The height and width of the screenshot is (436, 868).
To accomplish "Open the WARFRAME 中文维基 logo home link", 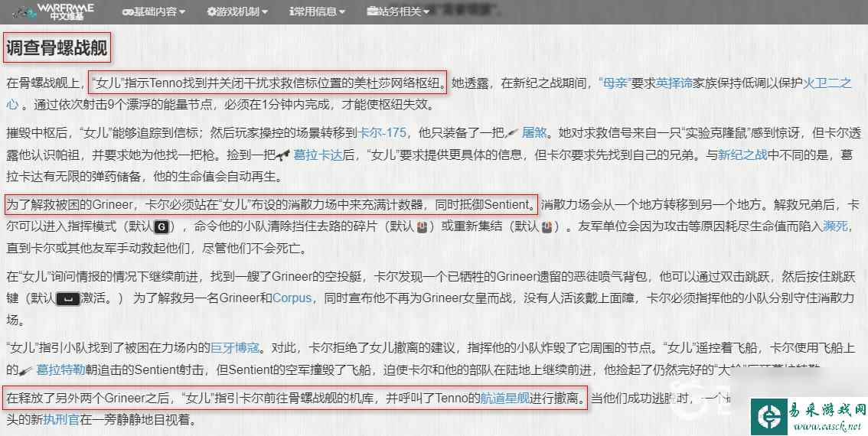I will [x=53, y=11].
